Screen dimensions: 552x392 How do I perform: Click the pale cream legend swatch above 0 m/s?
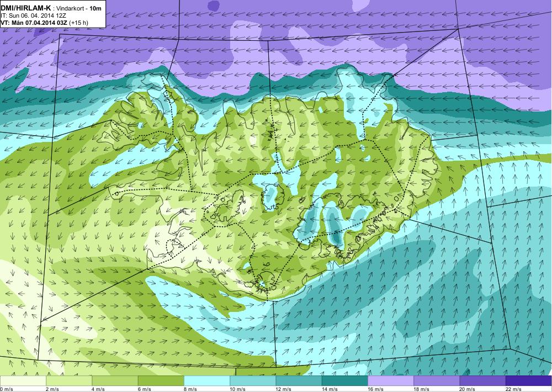point(23,381)
